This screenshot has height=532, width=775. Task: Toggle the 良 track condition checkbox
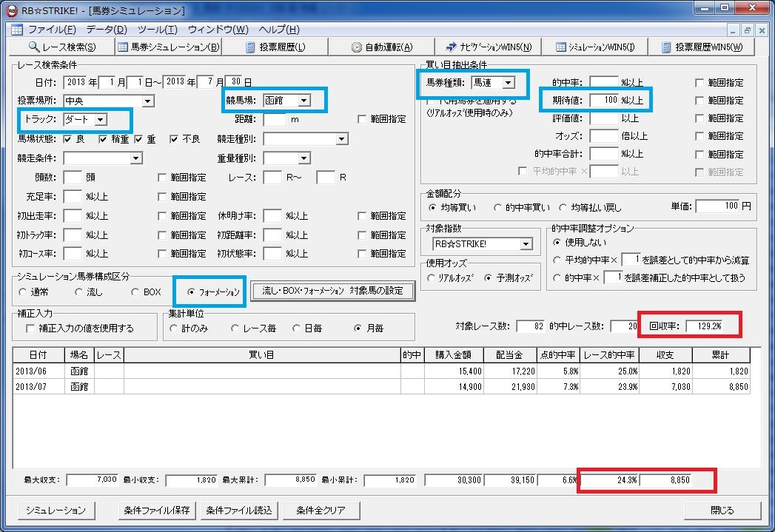point(67,139)
